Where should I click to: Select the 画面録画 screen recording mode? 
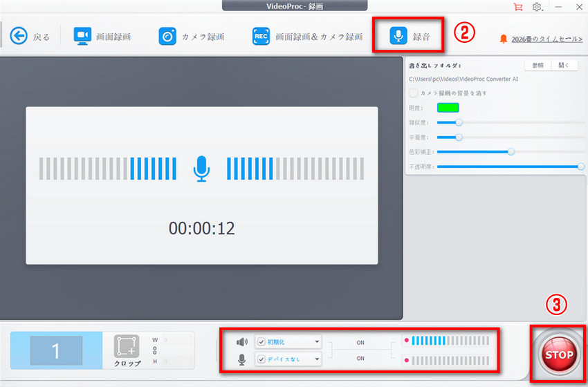click(x=102, y=37)
